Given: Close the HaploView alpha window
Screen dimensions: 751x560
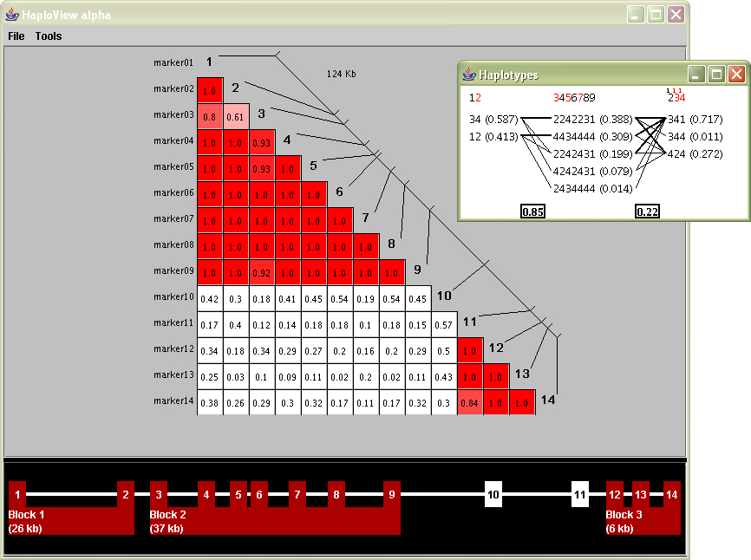Looking at the screenshot, I should (676, 15).
